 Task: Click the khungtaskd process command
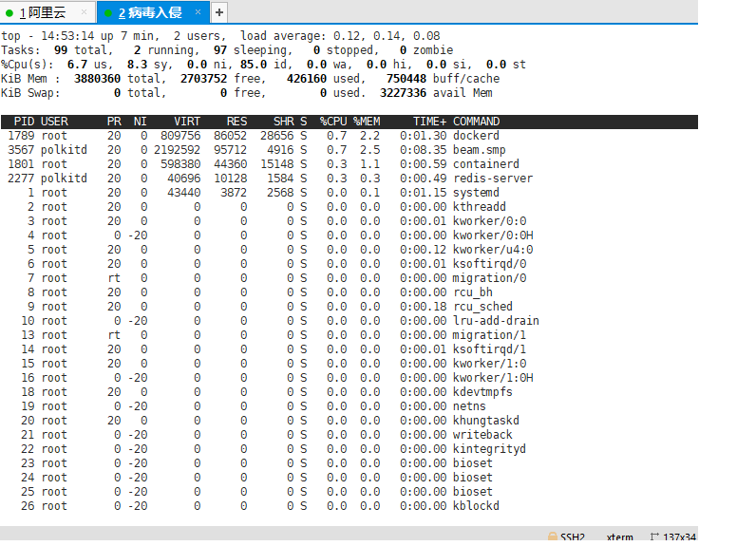pyautogui.click(x=486, y=421)
